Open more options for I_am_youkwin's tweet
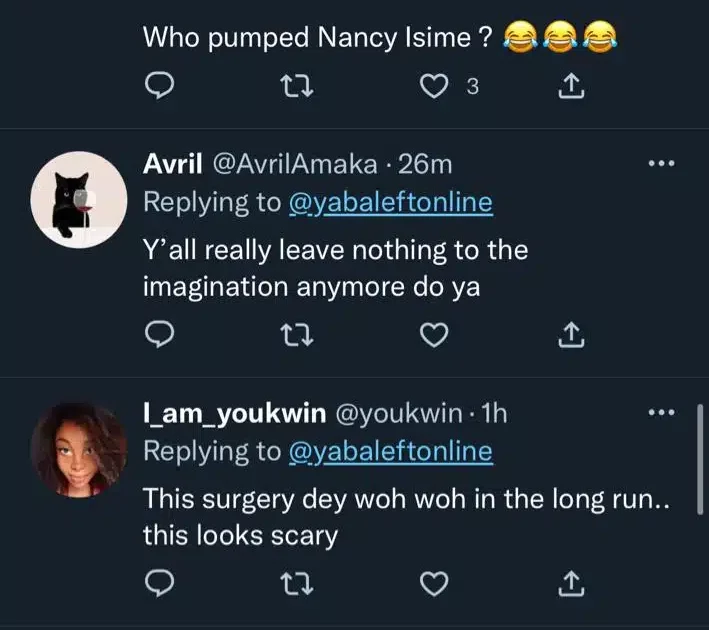Viewport: 709px width, 630px height. [662, 412]
